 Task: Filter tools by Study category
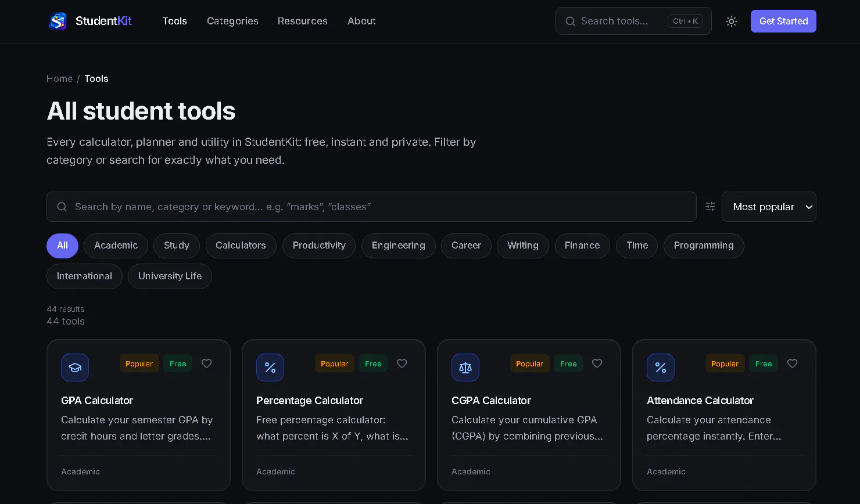177,246
